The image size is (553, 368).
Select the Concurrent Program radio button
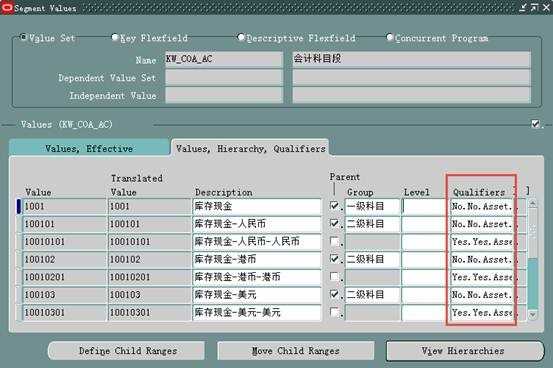click(x=390, y=37)
